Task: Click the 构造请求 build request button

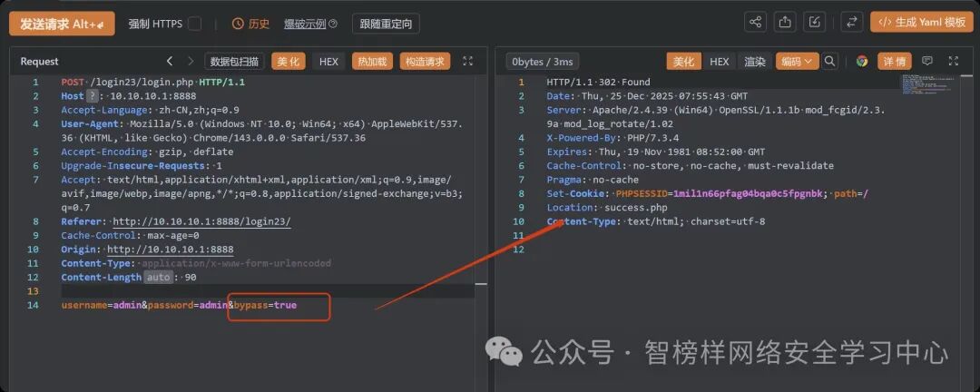Action: 425,62
